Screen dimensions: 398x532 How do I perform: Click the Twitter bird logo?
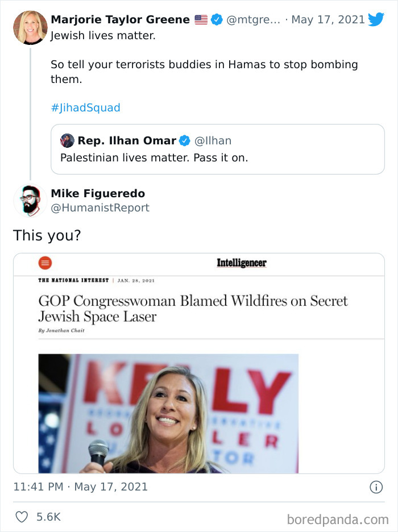pos(376,19)
